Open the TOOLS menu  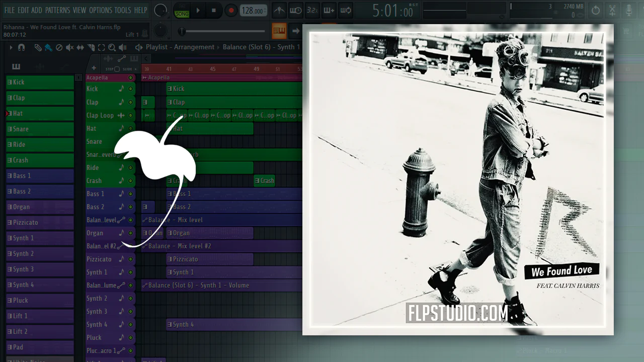(123, 10)
